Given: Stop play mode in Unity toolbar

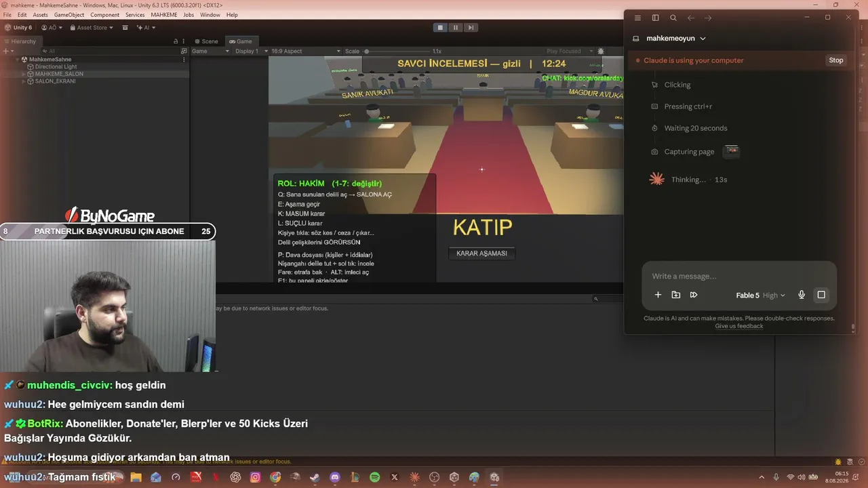Looking at the screenshot, I should point(441,27).
